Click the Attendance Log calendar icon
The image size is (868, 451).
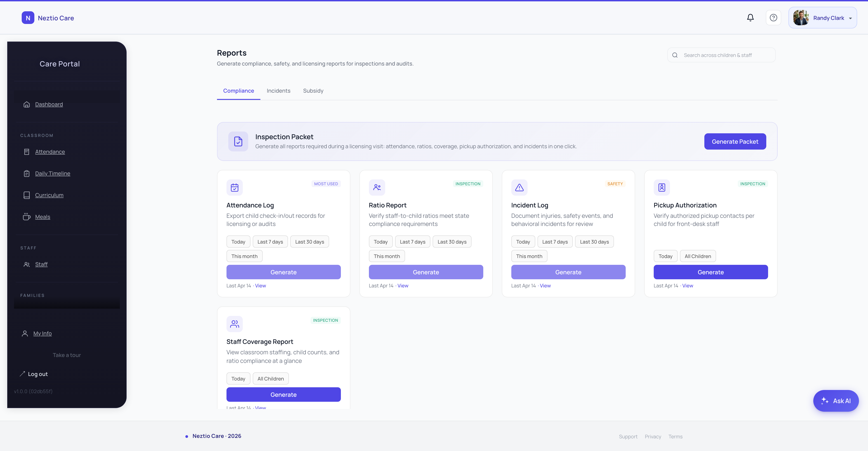pyautogui.click(x=235, y=188)
